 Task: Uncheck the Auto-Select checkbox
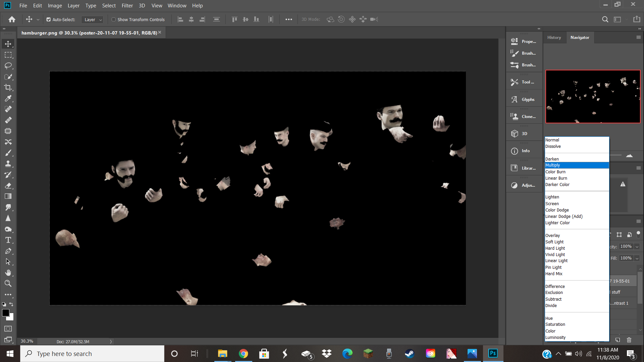(x=49, y=19)
